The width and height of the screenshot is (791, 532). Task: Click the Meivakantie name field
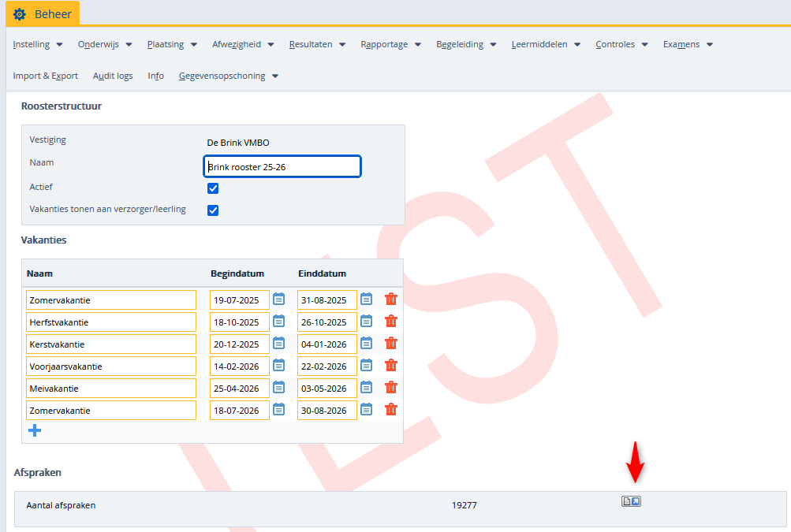tap(111, 389)
